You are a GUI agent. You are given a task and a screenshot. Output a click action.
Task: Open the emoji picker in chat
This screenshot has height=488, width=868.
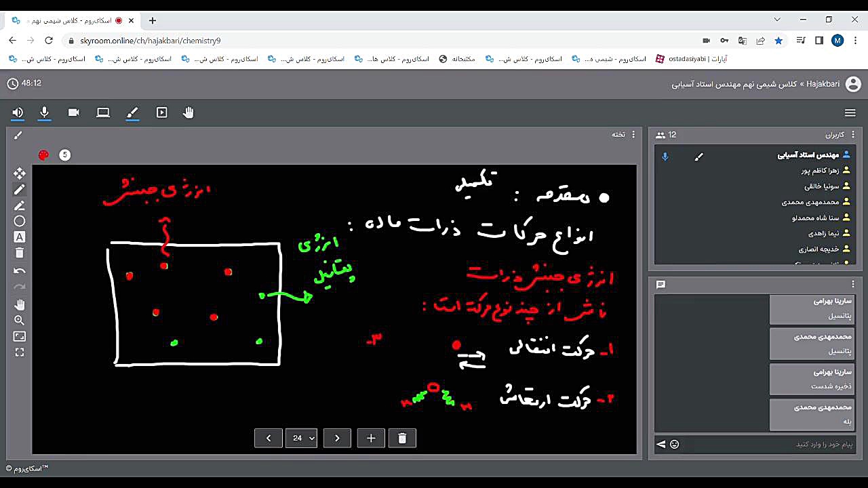(x=674, y=444)
